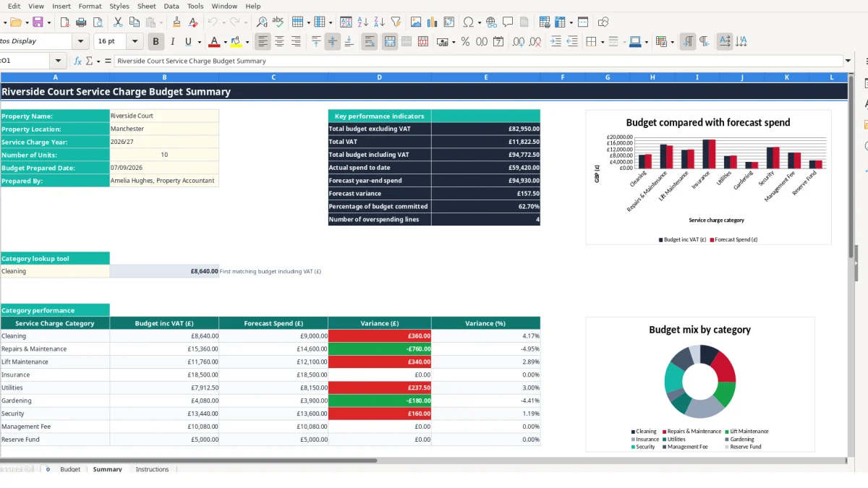Screen dimensions: 868x488
Task: Select column B header
Action: [164, 77]
